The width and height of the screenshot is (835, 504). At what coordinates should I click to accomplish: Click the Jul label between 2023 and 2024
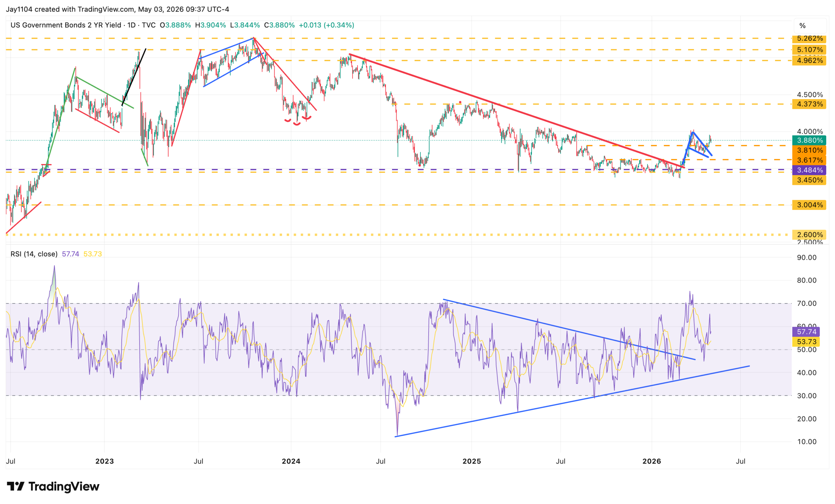point(199,461)
